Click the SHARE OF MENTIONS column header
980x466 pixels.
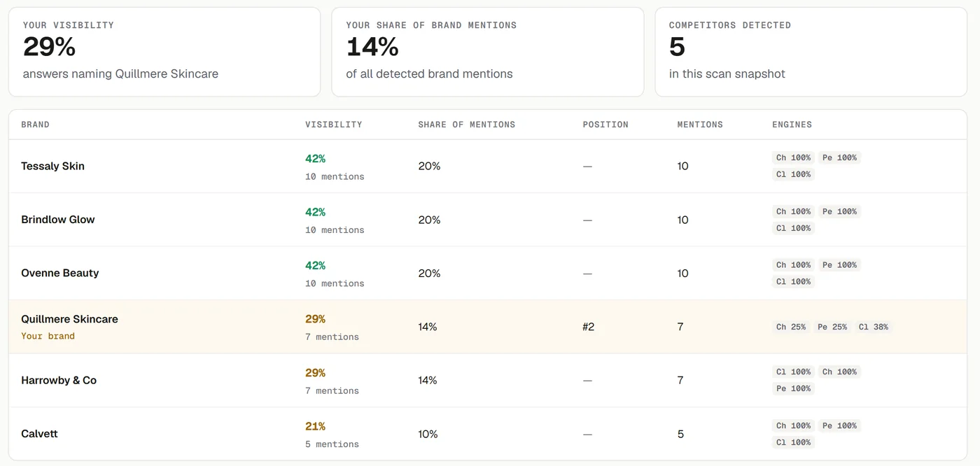(x=467, y=125)
